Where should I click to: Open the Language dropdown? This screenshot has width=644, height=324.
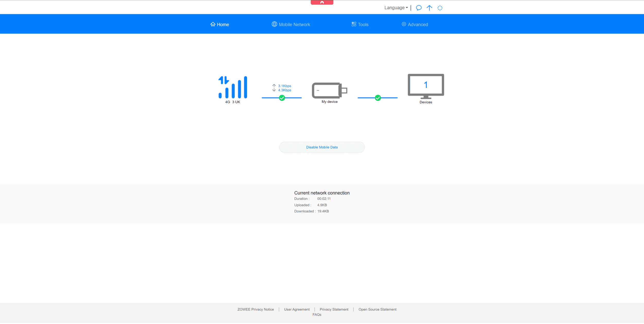[x=396, y=8]
